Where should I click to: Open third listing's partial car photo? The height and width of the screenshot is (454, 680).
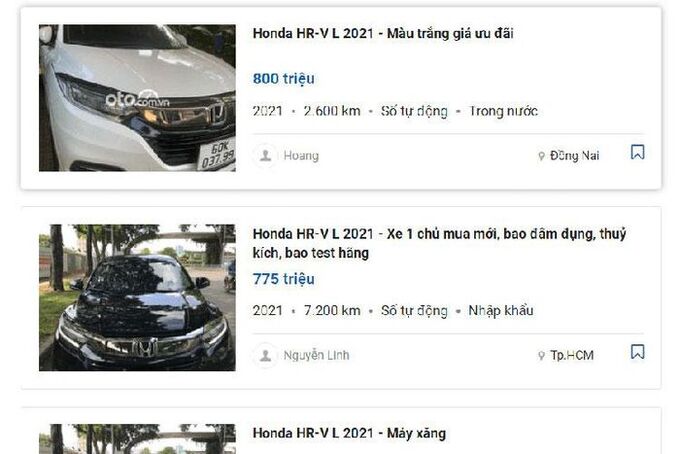point(137,439)
